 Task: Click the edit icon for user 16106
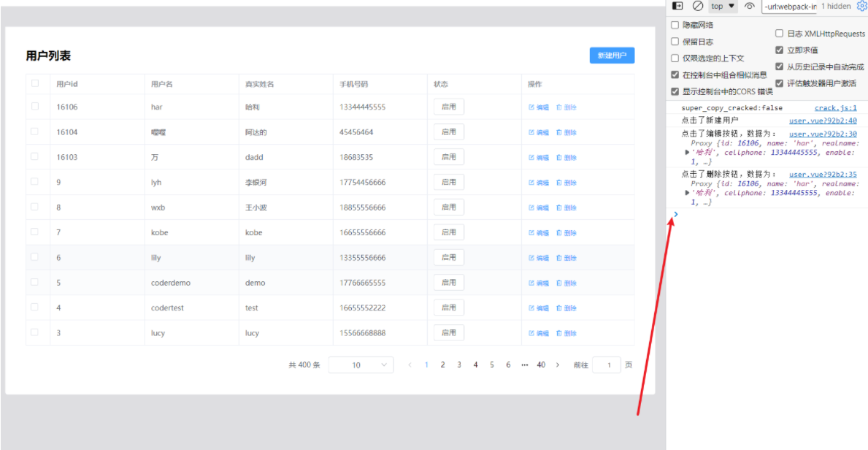pyautogui.click(x=531, y=107)
